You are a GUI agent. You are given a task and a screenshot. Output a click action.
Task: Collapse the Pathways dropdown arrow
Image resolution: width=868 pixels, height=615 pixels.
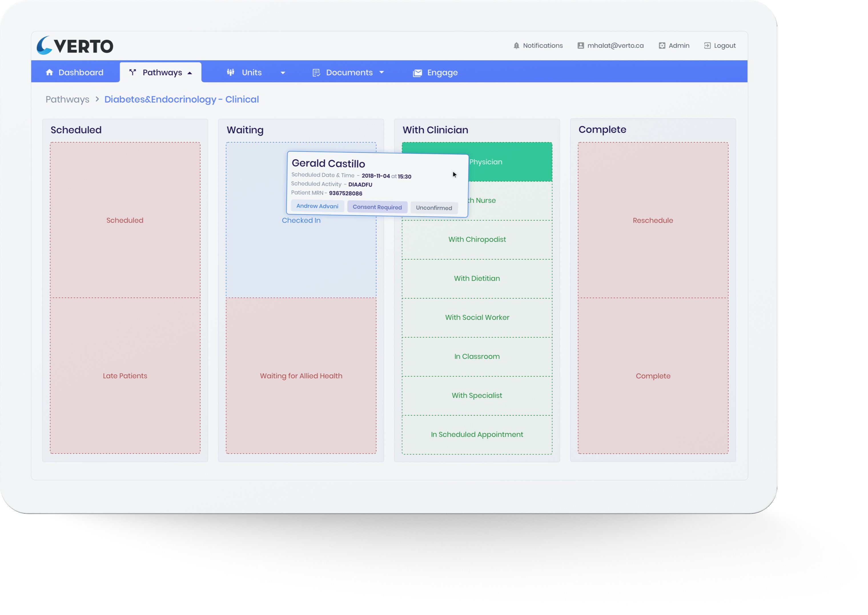pyautogui.click(x=190, y=73)
